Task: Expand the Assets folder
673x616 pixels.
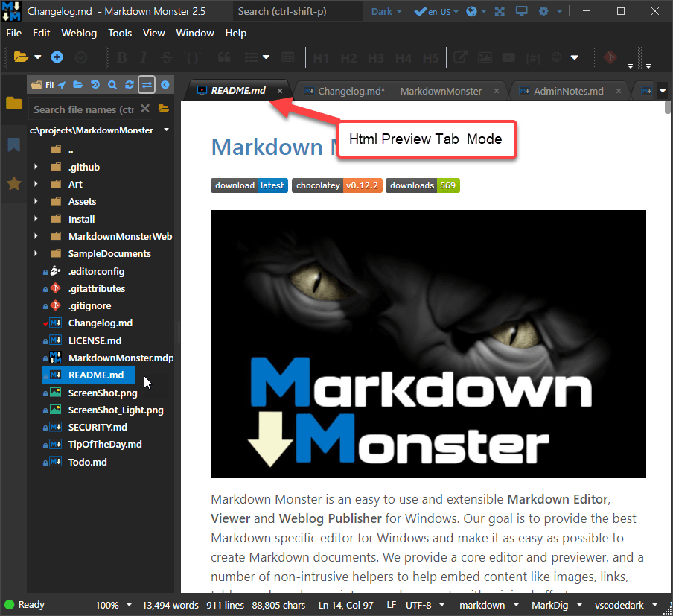Action: point(36,201)
